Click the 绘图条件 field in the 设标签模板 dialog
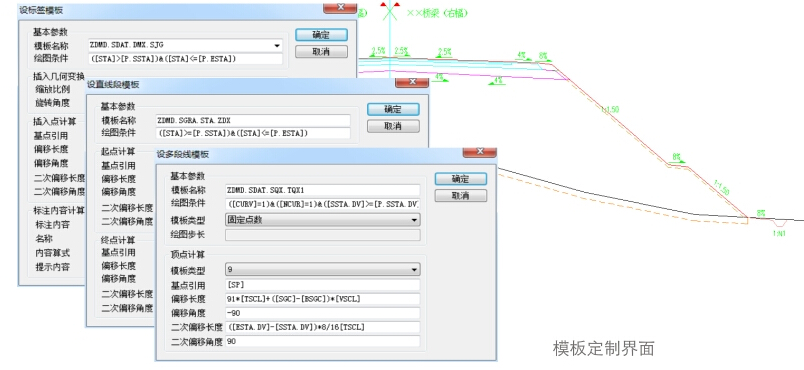The height and width of the screenshot is (370, 804). coord(185,59)
